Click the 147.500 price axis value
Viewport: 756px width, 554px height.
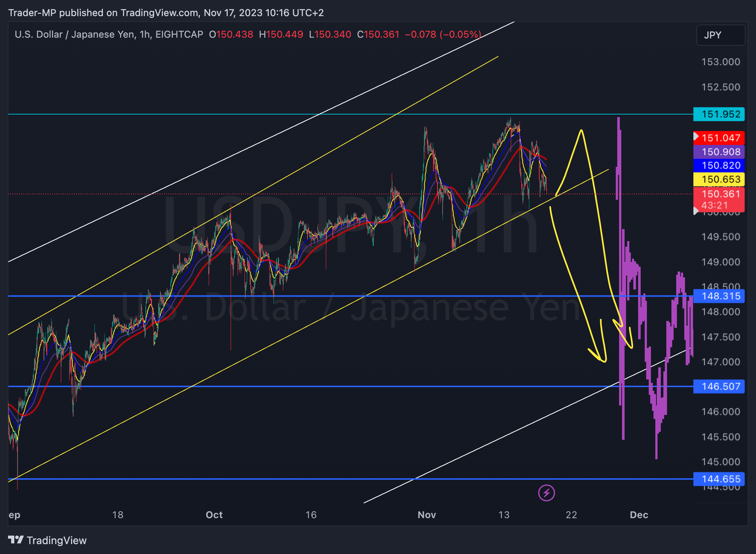click(x=720, y=337)
